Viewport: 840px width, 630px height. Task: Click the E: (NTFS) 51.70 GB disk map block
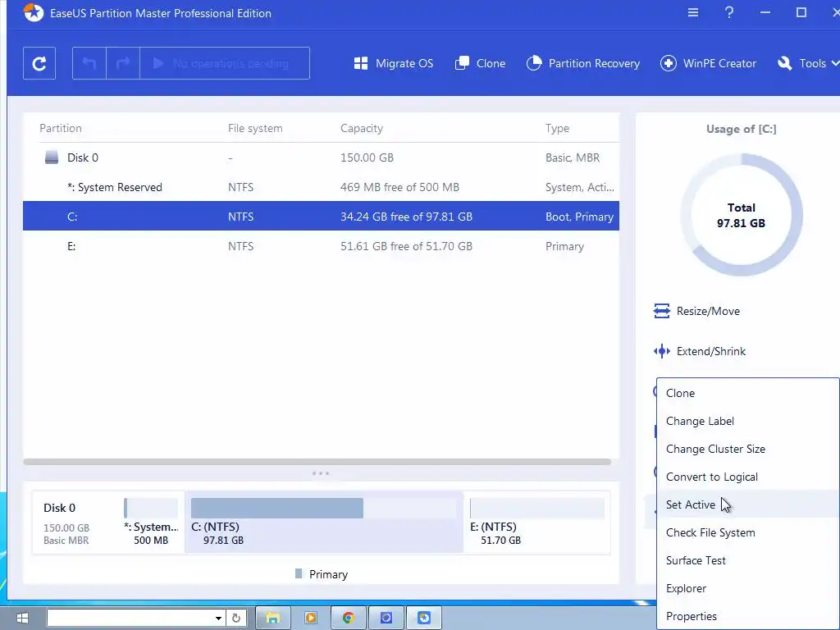[536, 523]
